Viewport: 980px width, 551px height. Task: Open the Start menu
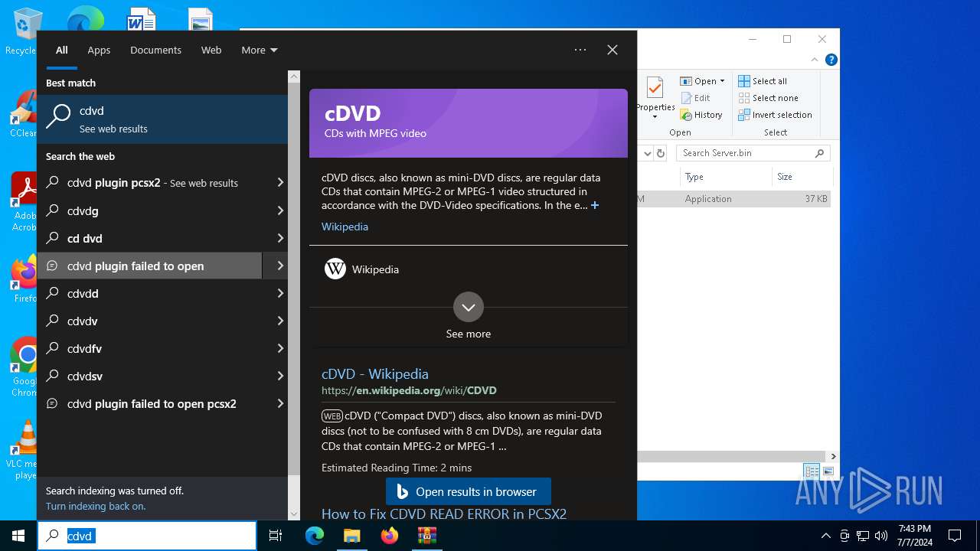(18, 536)
